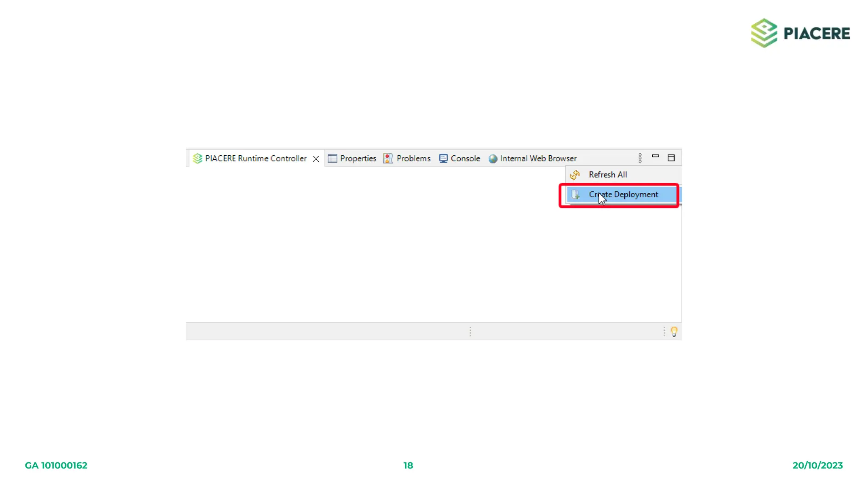
Task: Maximize the bottom view panel
Action: tap(671, 158)
